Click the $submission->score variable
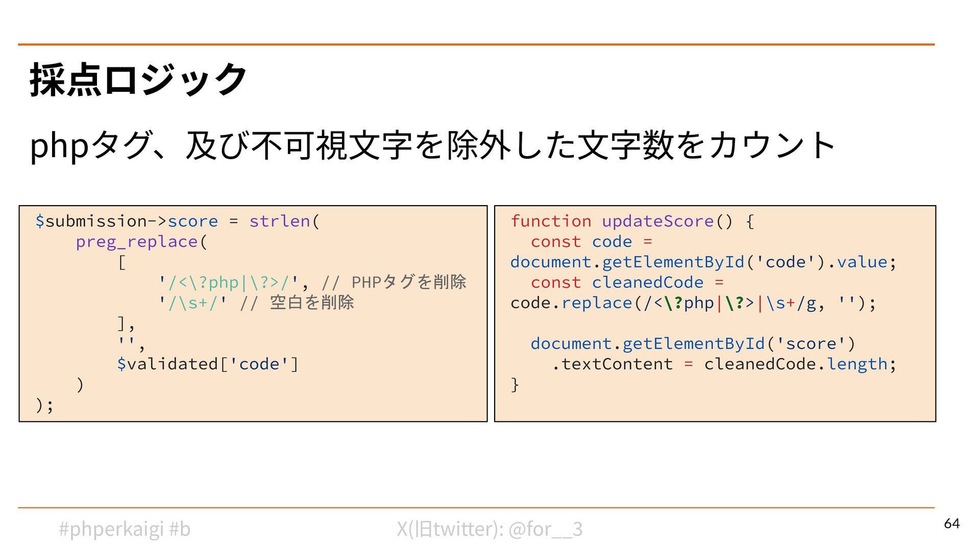 coord(126,221)
